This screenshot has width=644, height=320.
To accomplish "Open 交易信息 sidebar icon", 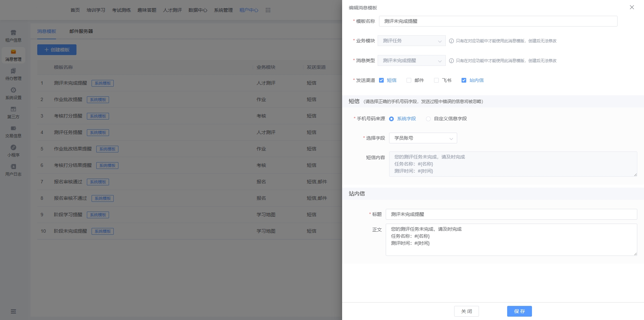I will tap(13, 129).
